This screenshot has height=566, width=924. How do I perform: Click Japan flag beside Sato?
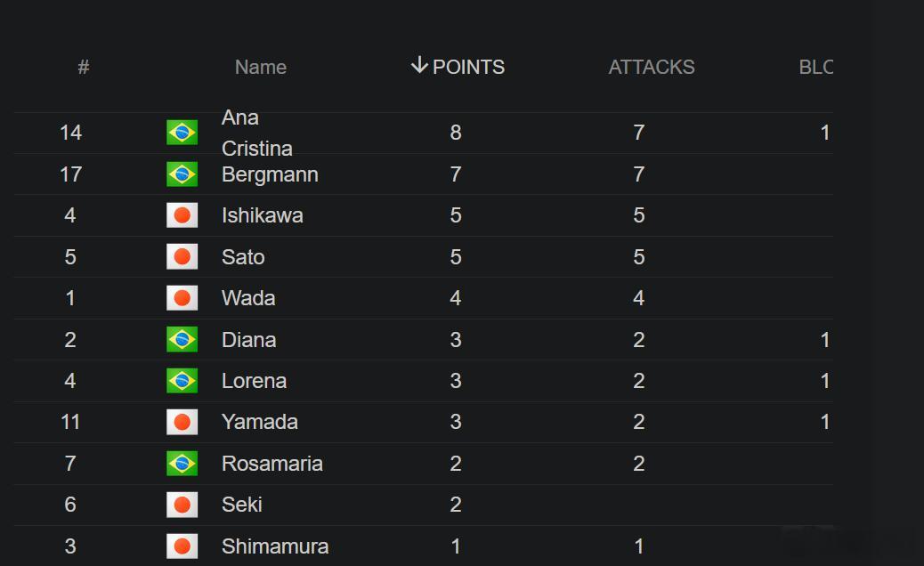tap(182, 257)
